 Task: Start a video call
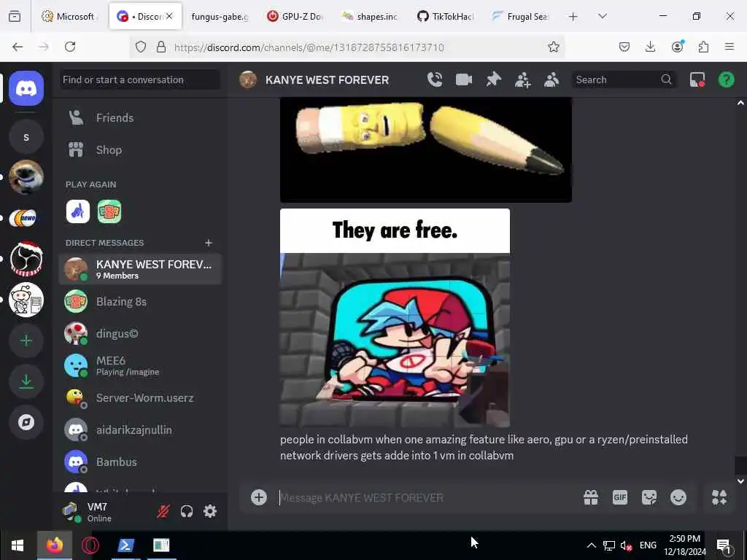(x=463, y=79)
